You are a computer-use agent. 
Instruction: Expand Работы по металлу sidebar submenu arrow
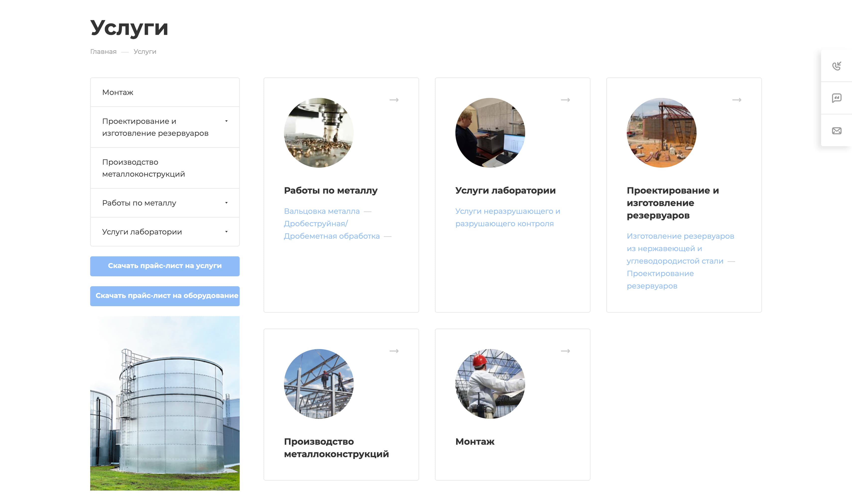(x=226, y=203)
